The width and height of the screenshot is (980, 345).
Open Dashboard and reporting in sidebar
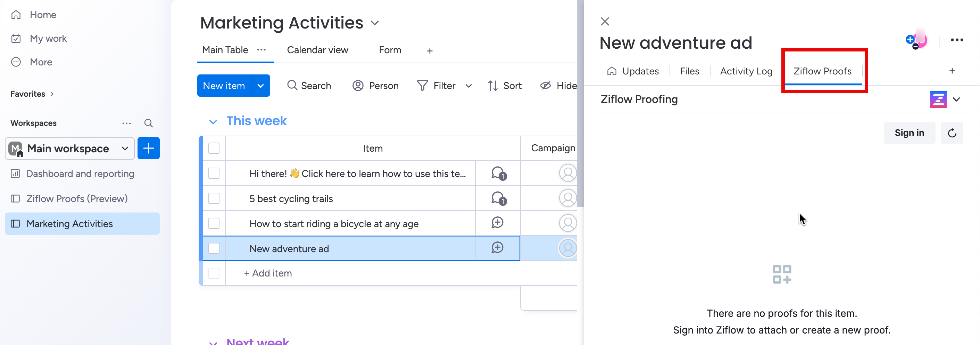[x=80, y=174]
